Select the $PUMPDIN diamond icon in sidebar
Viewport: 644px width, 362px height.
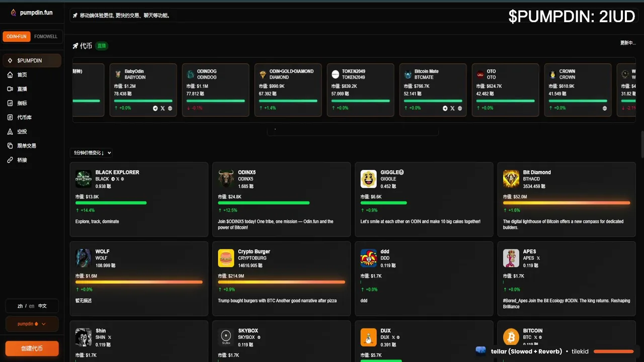point(10,61)
